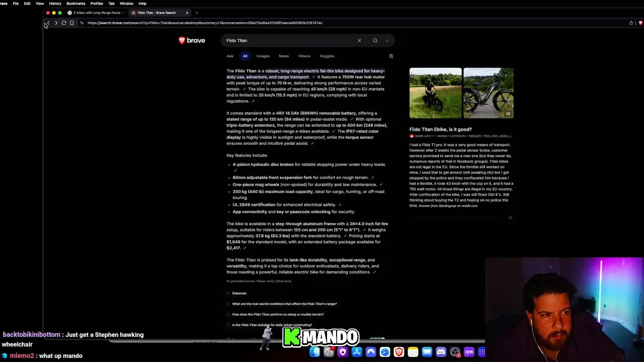Click the Brave lion logo on the page
The width and height of the screenshot is (644, 362).
(x=192, y=40)
